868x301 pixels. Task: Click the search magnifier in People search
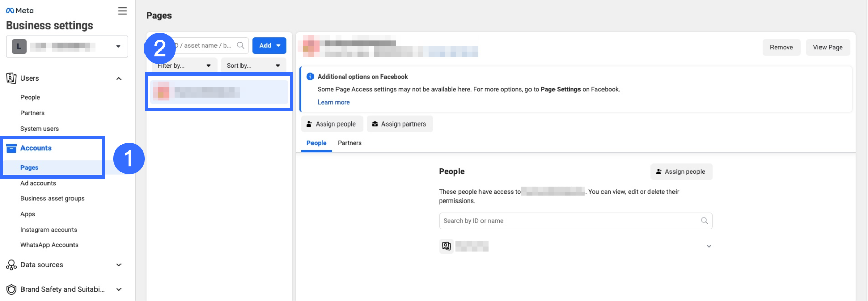(704, 221)
